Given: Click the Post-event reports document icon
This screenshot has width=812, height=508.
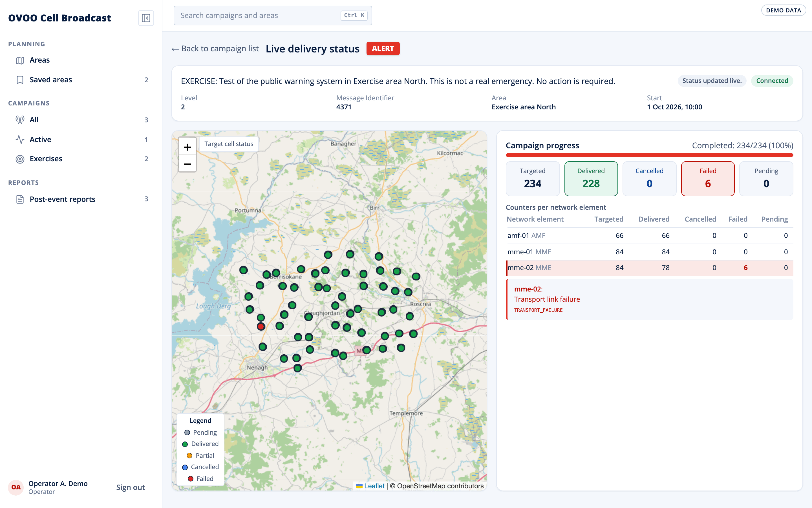Looking at the screenshot, I should point(20,199).
